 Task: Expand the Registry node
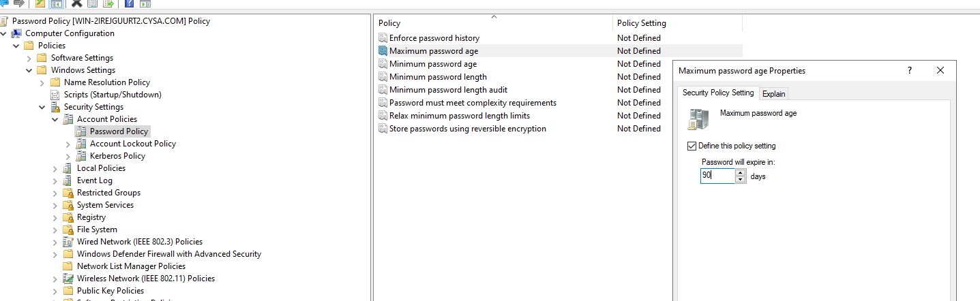coord(55,217)
